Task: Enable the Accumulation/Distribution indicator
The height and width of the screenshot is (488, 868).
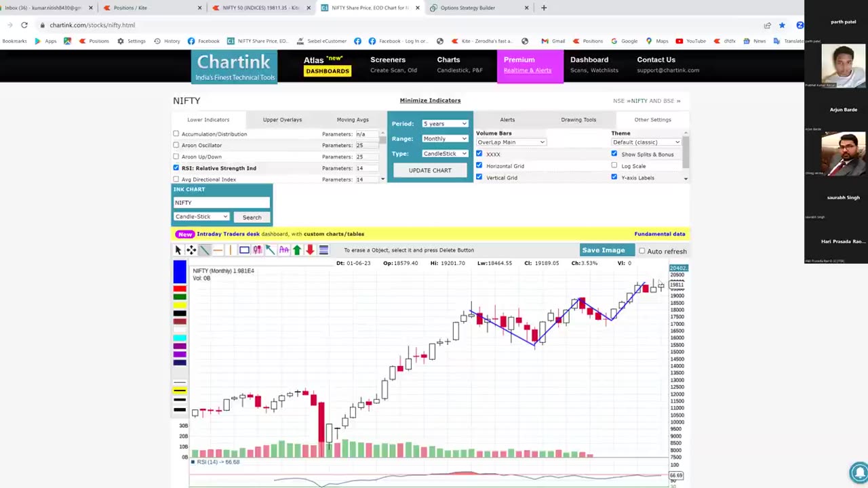Action: pos(176,134)
